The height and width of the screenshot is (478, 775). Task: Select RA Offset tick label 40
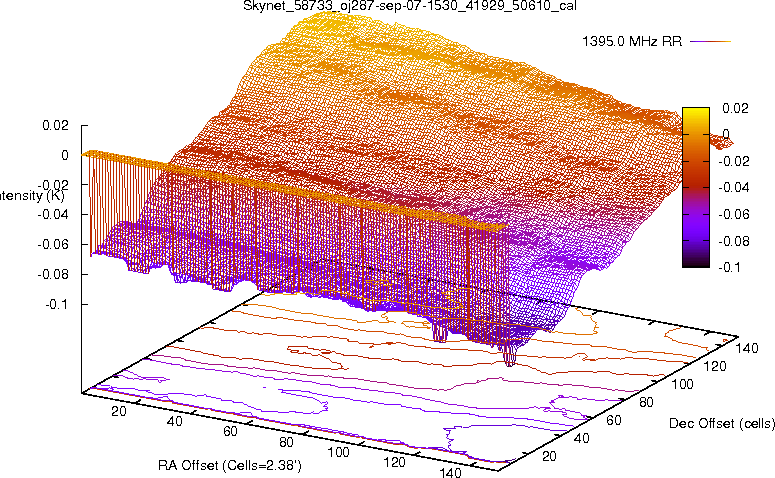coord(174,421)
